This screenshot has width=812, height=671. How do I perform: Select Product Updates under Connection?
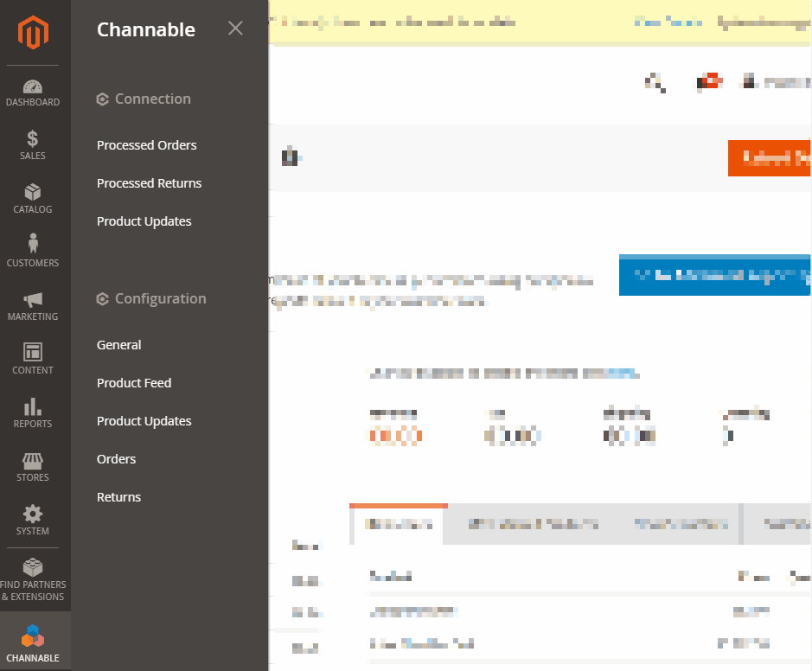[x=144, y=221]
